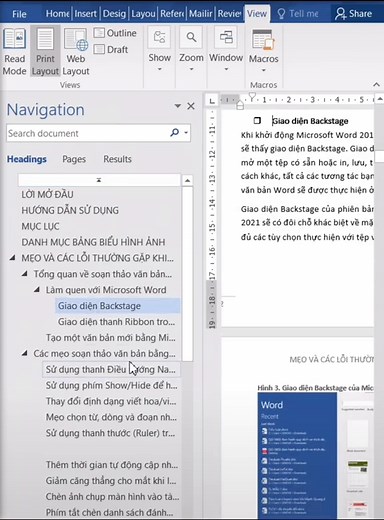Switch to Web Layout view
Screen dimensions: 384x520
tap(76, 52)
